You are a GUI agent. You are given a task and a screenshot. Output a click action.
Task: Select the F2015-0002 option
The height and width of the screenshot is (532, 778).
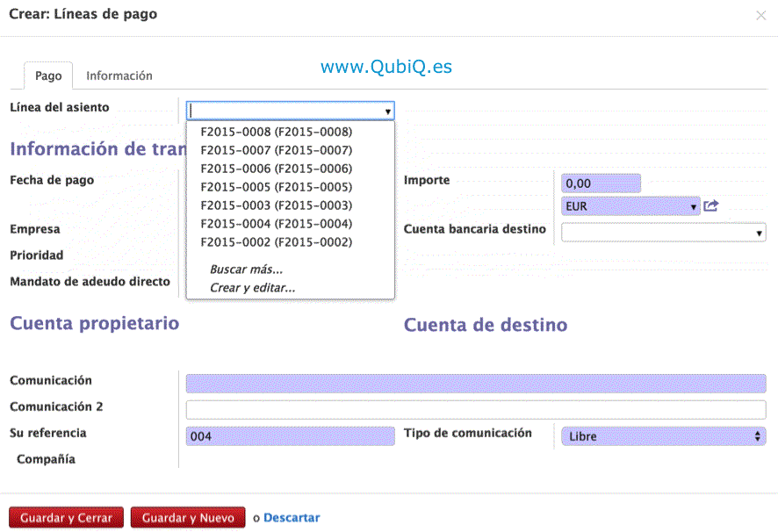point(276,242)
